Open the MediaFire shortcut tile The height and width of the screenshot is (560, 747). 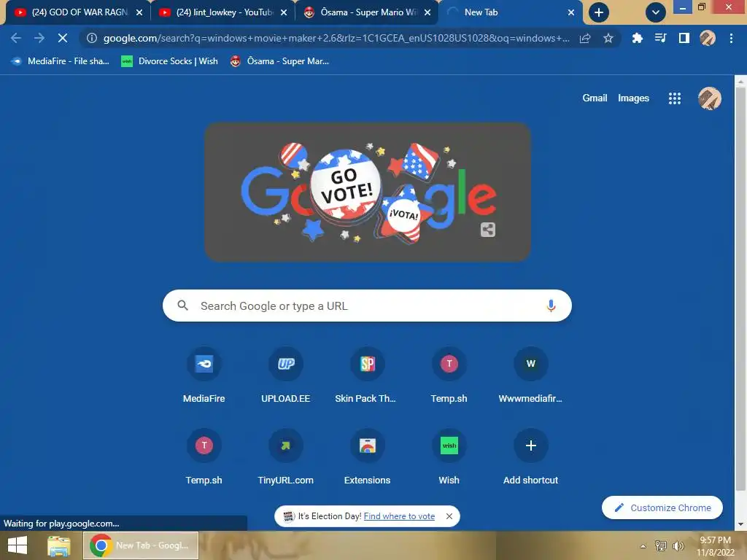204,376
